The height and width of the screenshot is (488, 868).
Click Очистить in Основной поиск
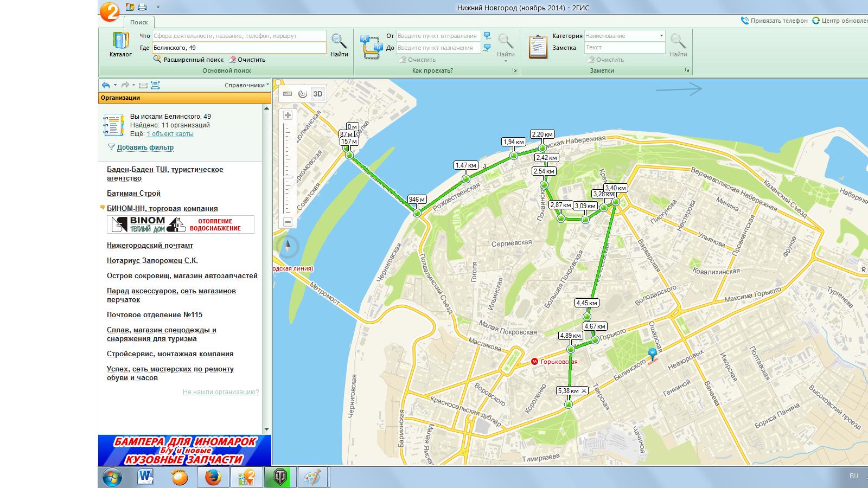pos(247,60)
